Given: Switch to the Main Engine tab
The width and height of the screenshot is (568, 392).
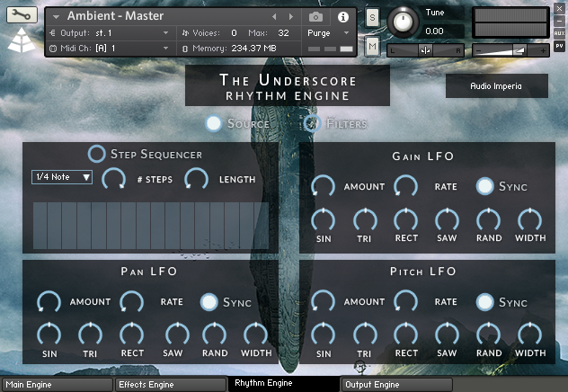Looking at the screenshot, I should point(58,385).
